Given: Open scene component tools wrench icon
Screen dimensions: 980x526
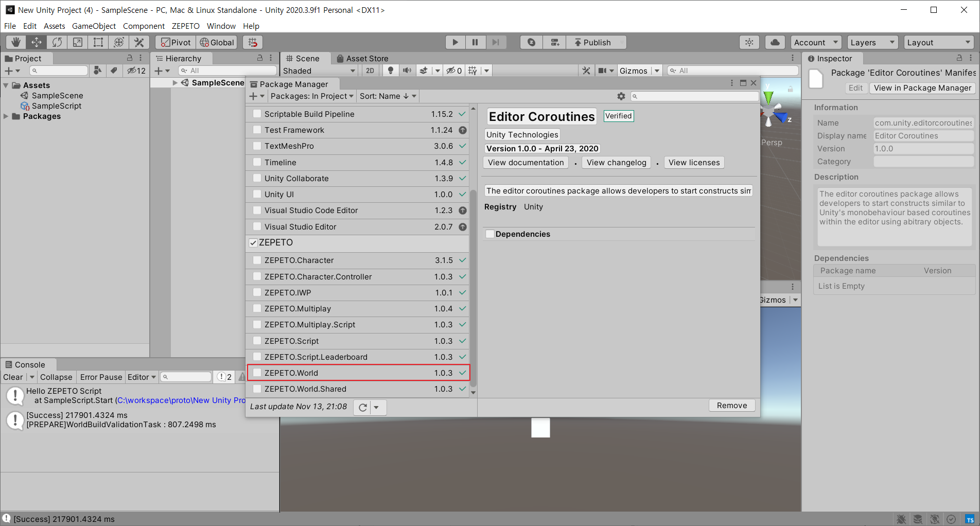Looking at the screenshot, I should [586, 71].
